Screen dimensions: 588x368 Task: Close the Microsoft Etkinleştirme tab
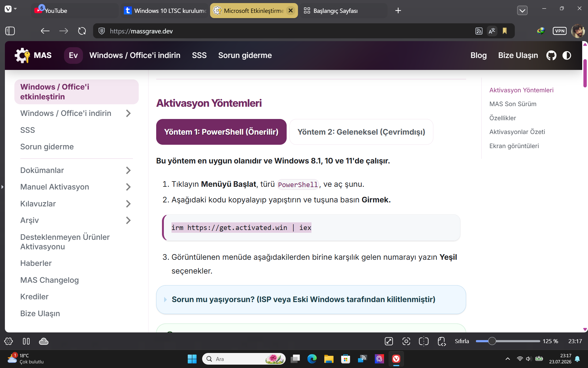(291, 11)
